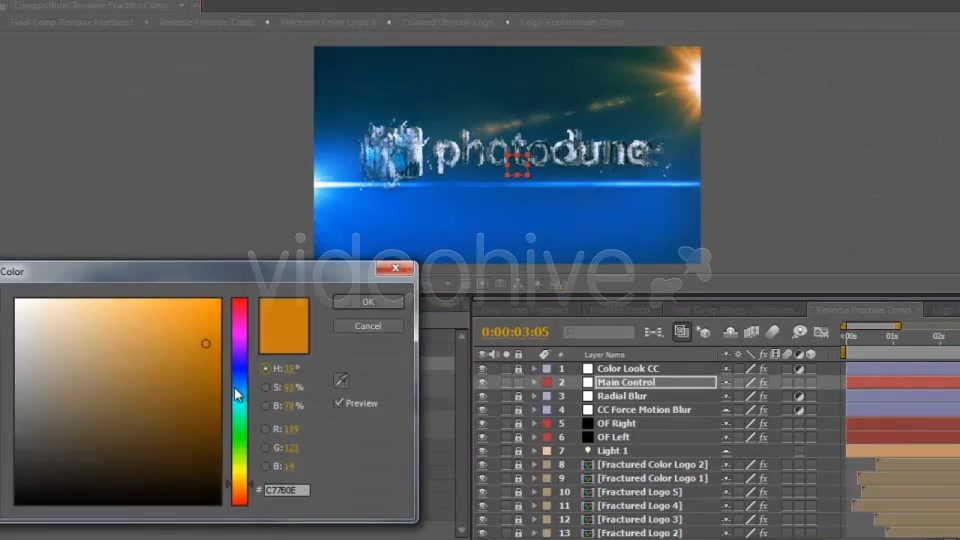Enable Motion Blur for the composition
This screenshot has height=540, width=960.
coord(773,332)
